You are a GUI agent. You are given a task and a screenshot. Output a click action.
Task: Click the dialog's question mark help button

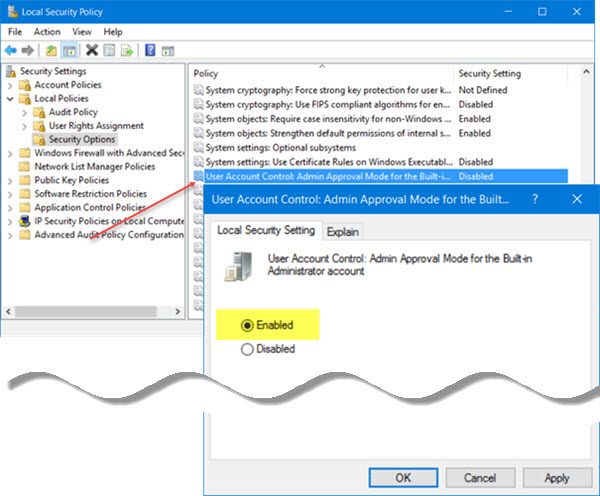tap(535, 199)
